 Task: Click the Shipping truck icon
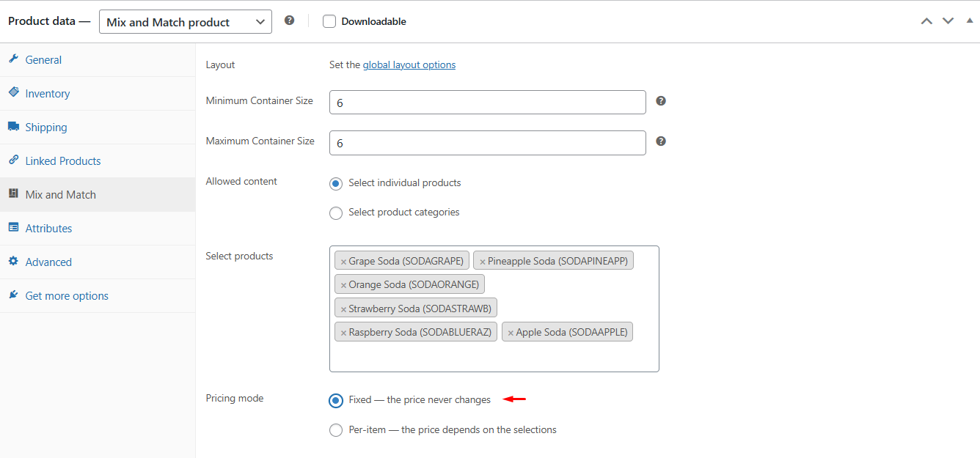click(13, 127)
